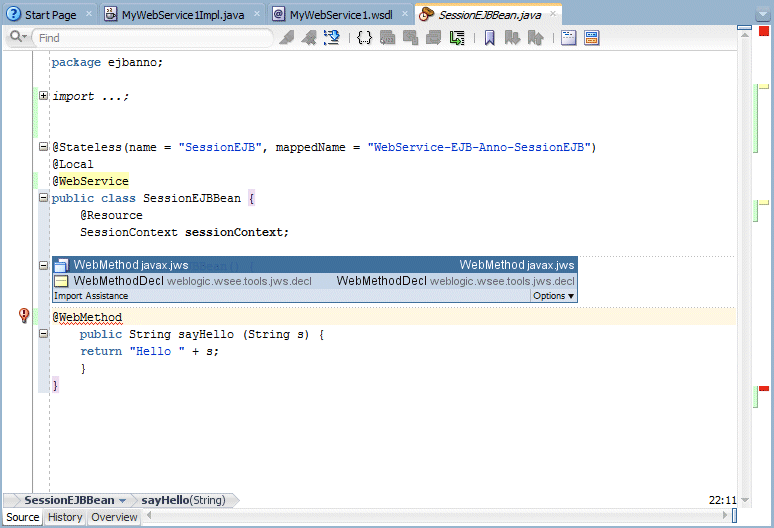The height and width of the screenshot is (528, 774).
Task: Choose WebMethod javax.jws import suggestion
Action: (314, 265)
